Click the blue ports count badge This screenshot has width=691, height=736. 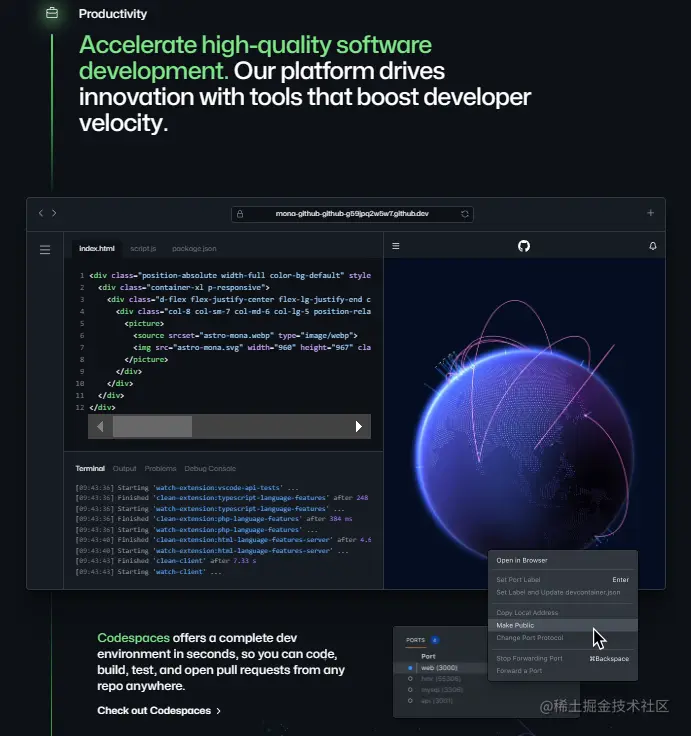tap(435, 640)
